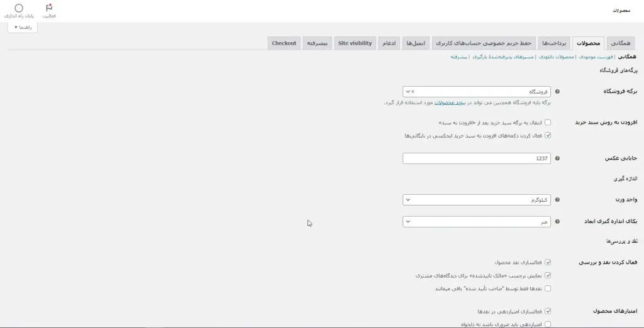Open the ادغام tab
Viewport: 644px width, 328px height.
click(x=389, y=43)
